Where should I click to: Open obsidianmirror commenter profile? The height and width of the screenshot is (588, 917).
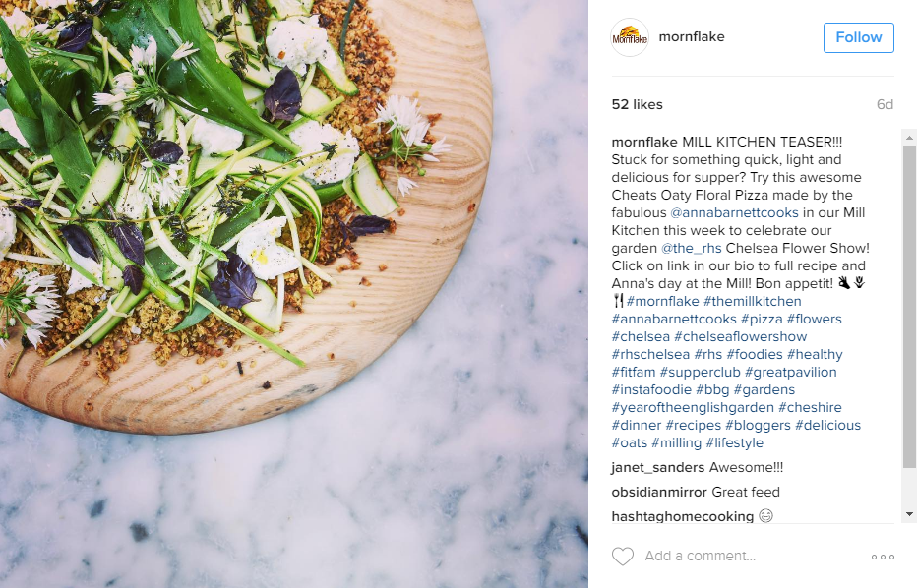659,493
